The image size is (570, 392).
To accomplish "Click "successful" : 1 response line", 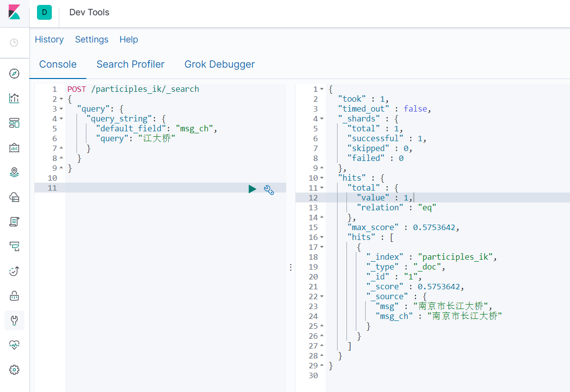I will (387, 138).
